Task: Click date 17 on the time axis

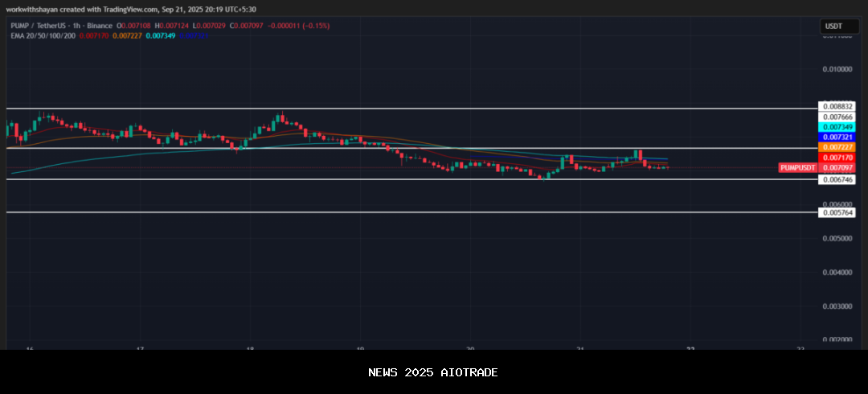Action: pos(140,347)
